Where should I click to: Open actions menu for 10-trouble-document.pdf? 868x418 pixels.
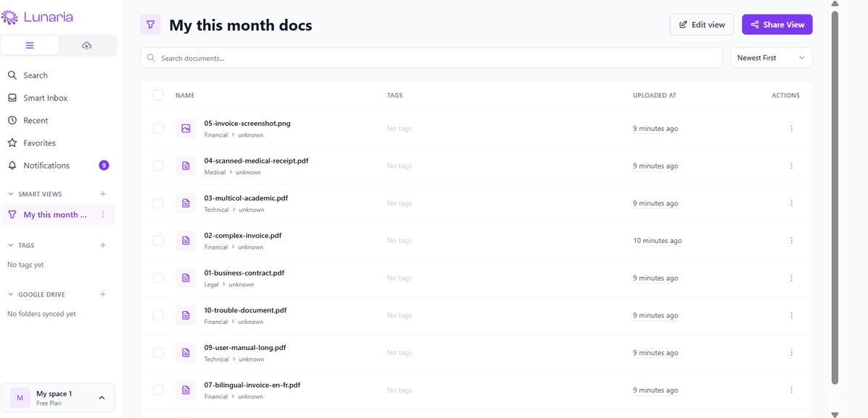tap(791, 315)
